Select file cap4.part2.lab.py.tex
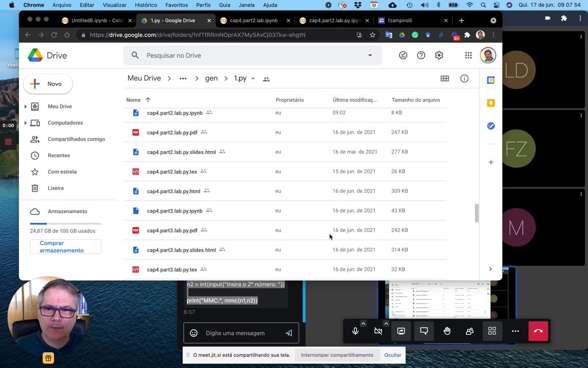 [285, 171]
